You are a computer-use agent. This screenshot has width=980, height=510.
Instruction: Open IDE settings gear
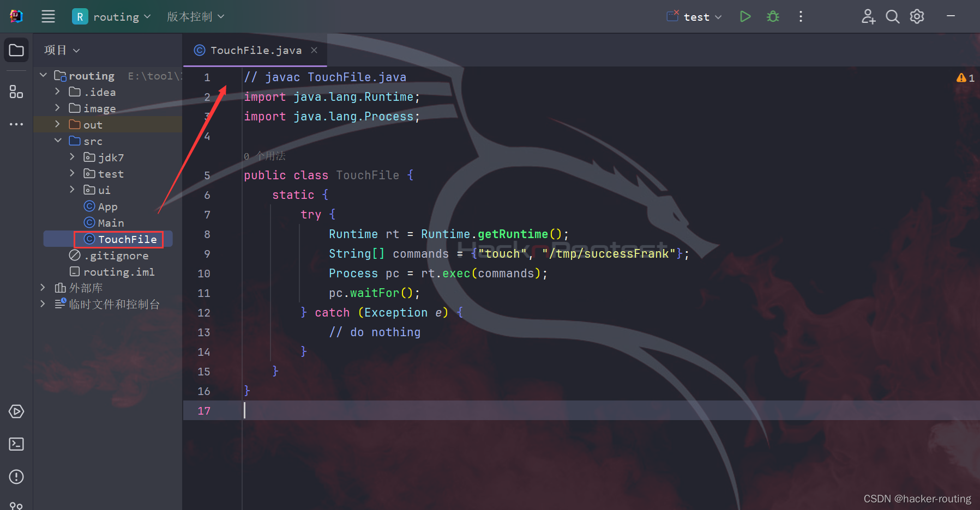pos(917,17)
